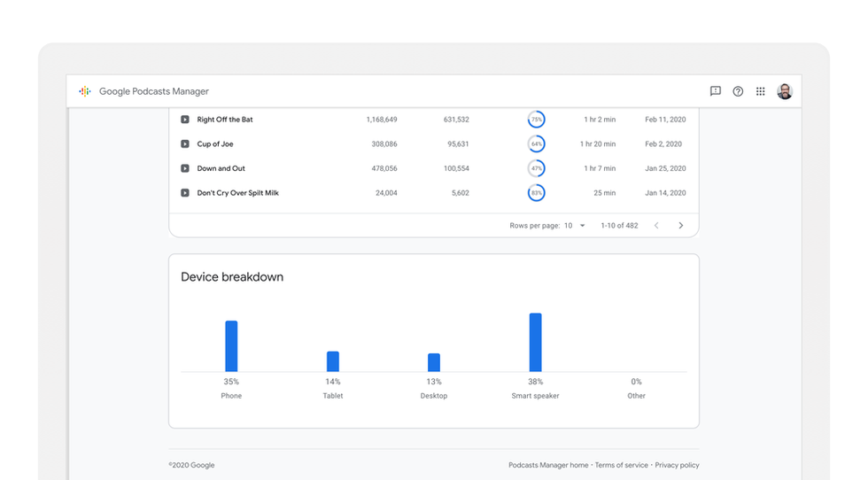This screenshot has height=480, width=868.
Task: Click the Tablet bar in device chart
Action: tap(333, 361)
